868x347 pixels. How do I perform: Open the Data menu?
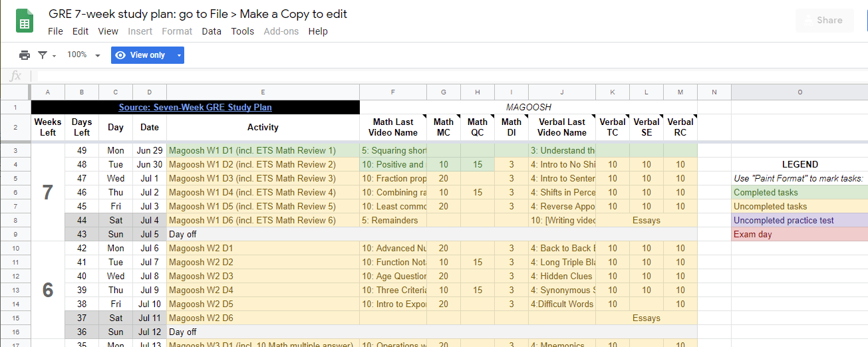212,31
